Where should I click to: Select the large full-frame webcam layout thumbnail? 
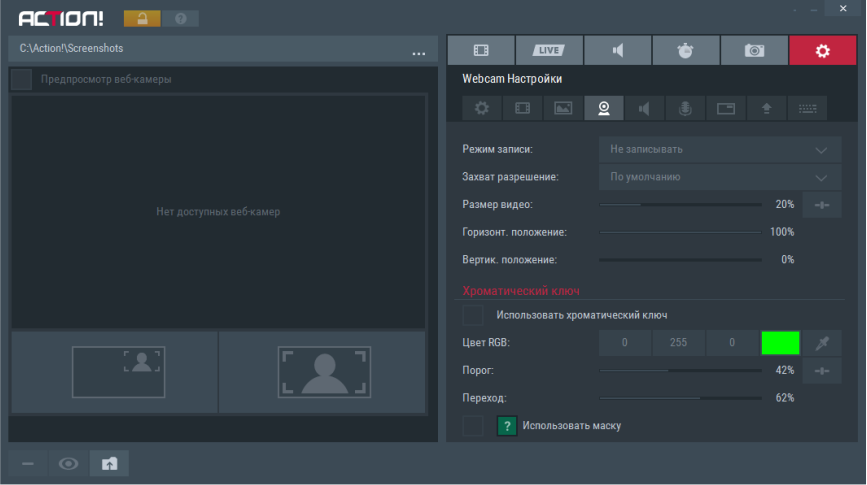coord(324,373)
